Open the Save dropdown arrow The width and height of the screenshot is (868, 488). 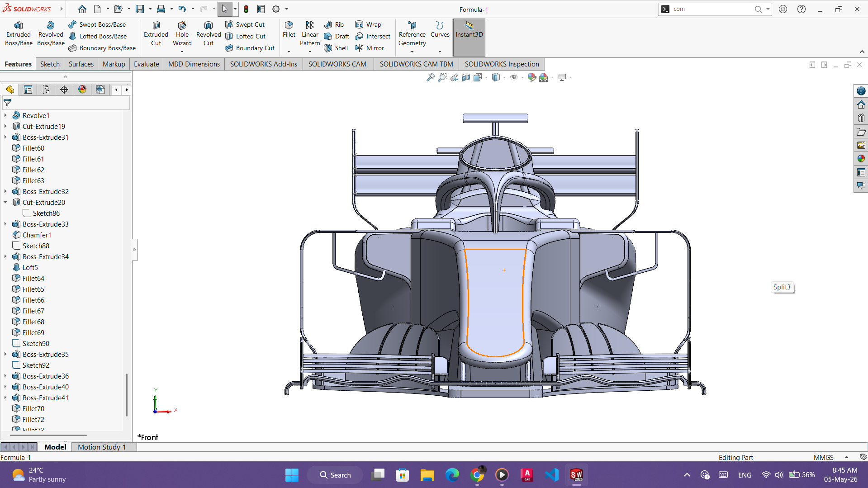(150, 9)
